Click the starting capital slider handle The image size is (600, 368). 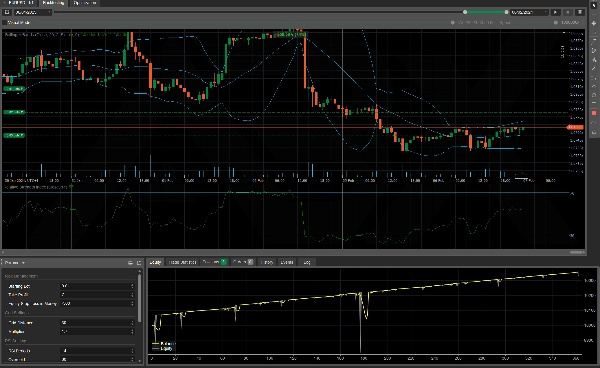pyautogui.click(x=556, y=23)
